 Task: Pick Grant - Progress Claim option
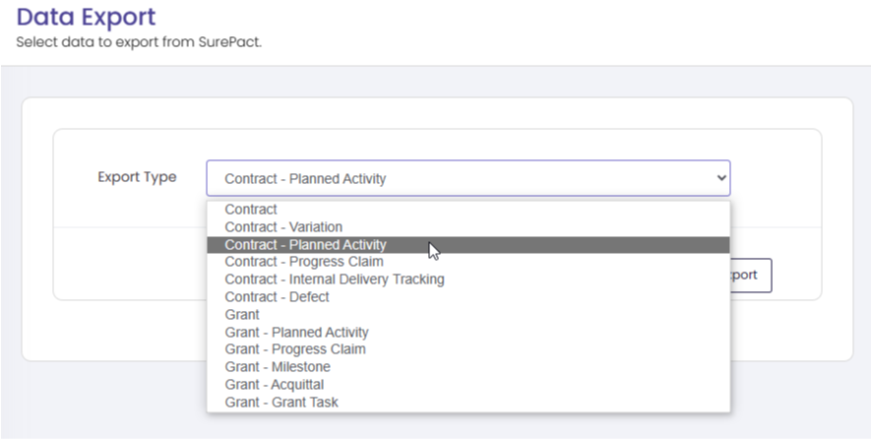pyautogui.click(x=468, y=349)
